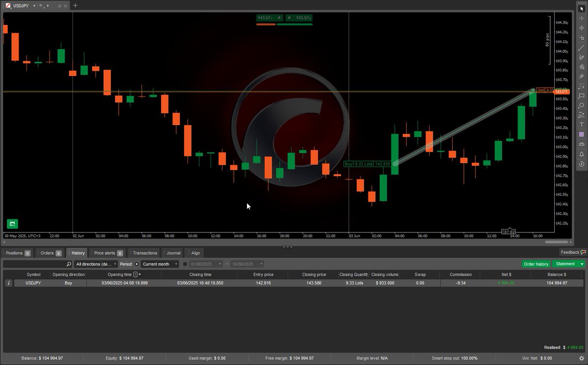
Task: Open the Price alerts tab
Action: (x=108, y=253)
